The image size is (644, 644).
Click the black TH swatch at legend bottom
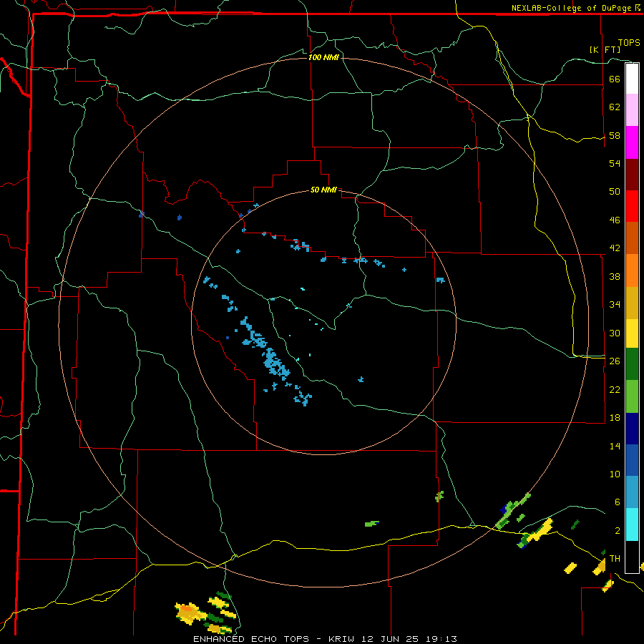(632, 557)
